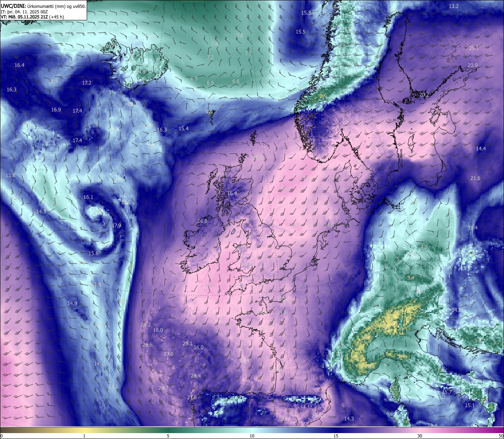Click the colour scale label 50
This screenshot has width=504, height=439.
point(501,436)
